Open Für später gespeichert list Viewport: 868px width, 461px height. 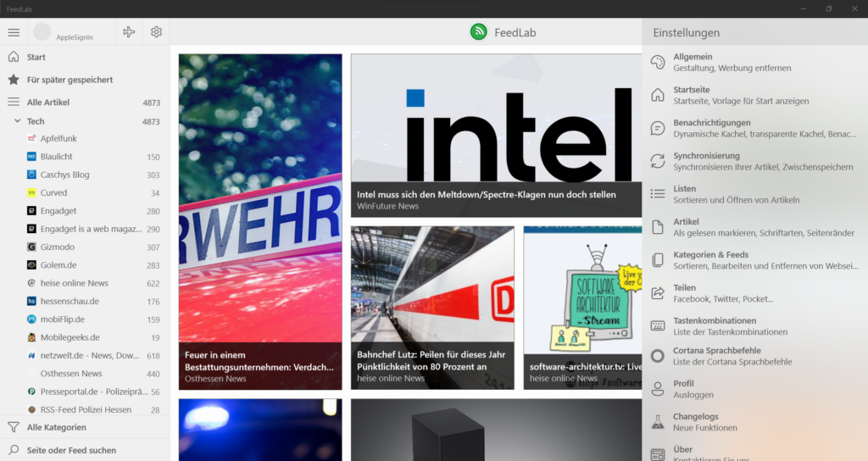coord(85,80)
